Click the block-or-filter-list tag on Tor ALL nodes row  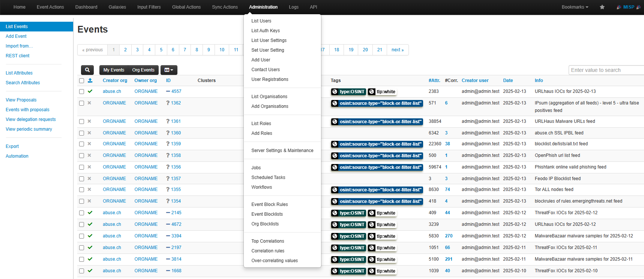click(377, 190)
